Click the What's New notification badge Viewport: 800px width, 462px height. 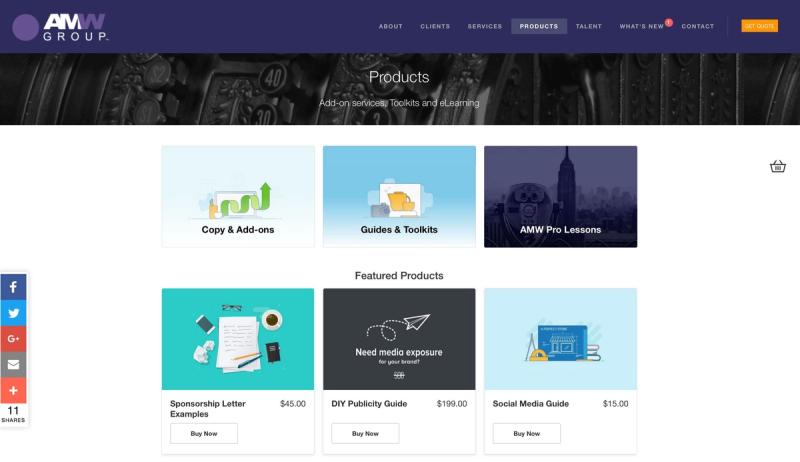click(669, 22)
